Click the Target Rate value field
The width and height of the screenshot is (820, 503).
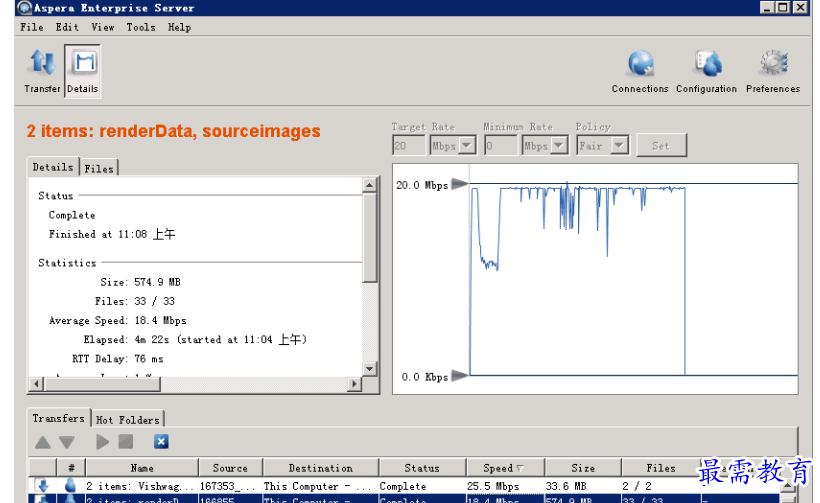point(408,145)
